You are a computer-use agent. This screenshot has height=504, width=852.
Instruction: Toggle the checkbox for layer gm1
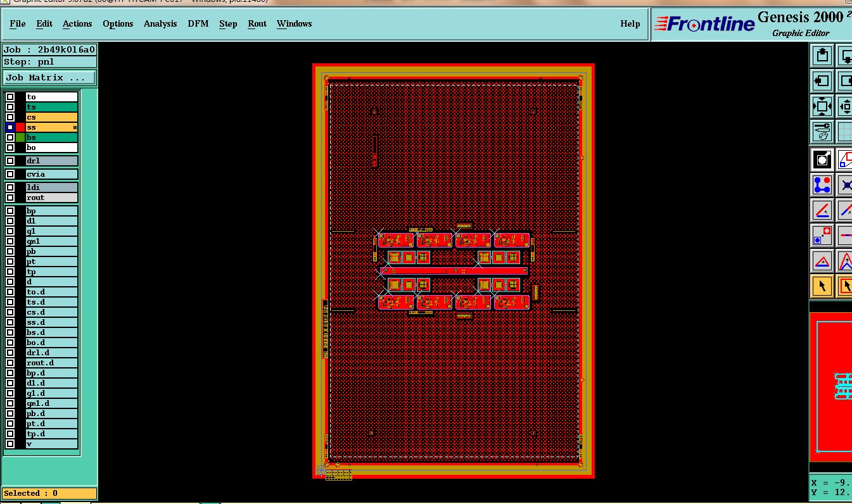[10, 241]
